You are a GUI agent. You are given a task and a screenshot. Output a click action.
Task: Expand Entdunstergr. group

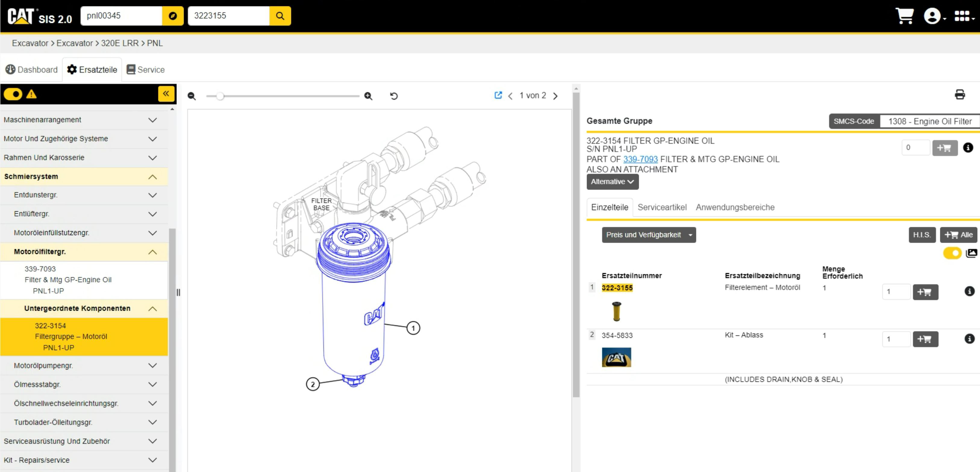pos(84,195)
